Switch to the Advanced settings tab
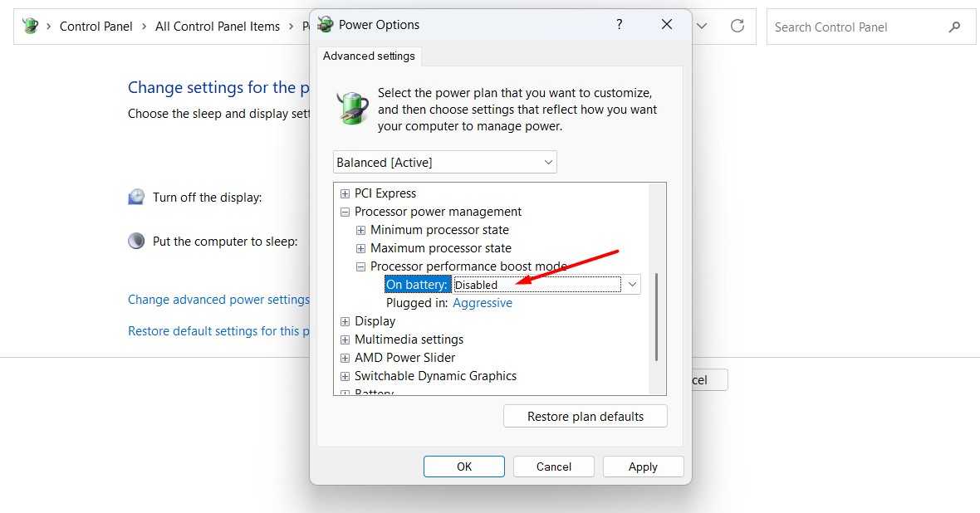The height and width of the screenshot is (513, 980). 369,56
